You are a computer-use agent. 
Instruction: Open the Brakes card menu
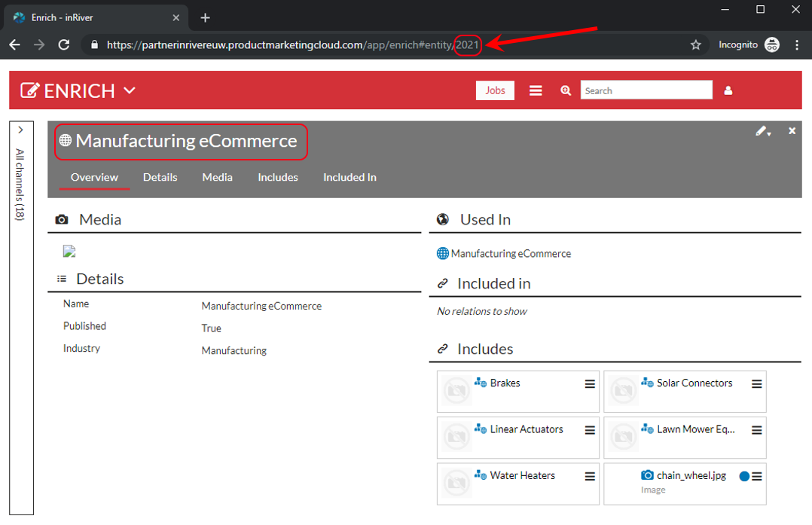pyautogui.click(x=590, y=383)
